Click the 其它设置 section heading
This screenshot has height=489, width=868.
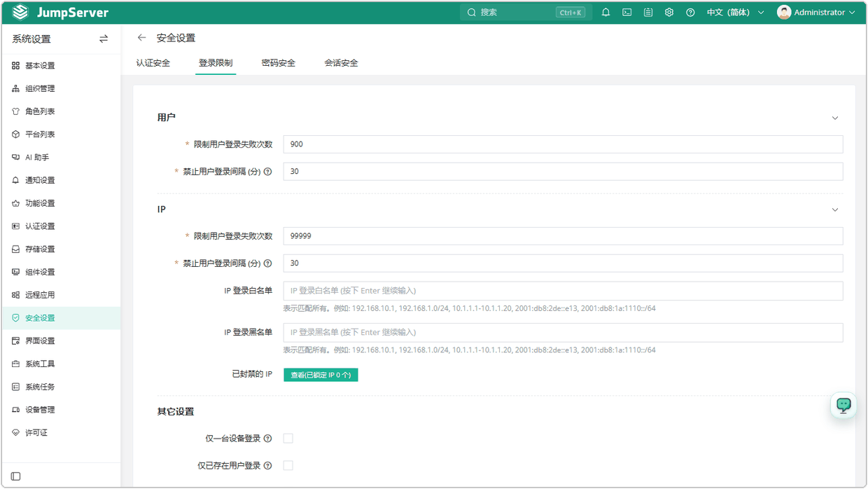176,412
